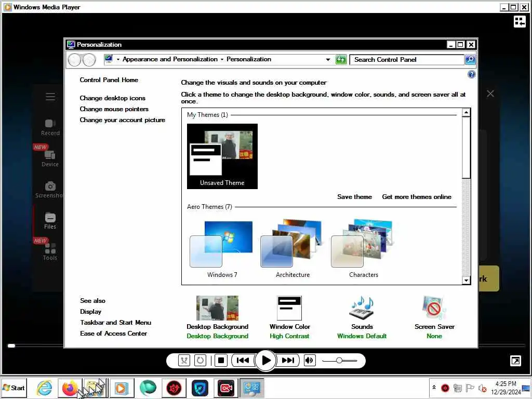Click the themes list scrollbar thumb

[x=466, y=147]
